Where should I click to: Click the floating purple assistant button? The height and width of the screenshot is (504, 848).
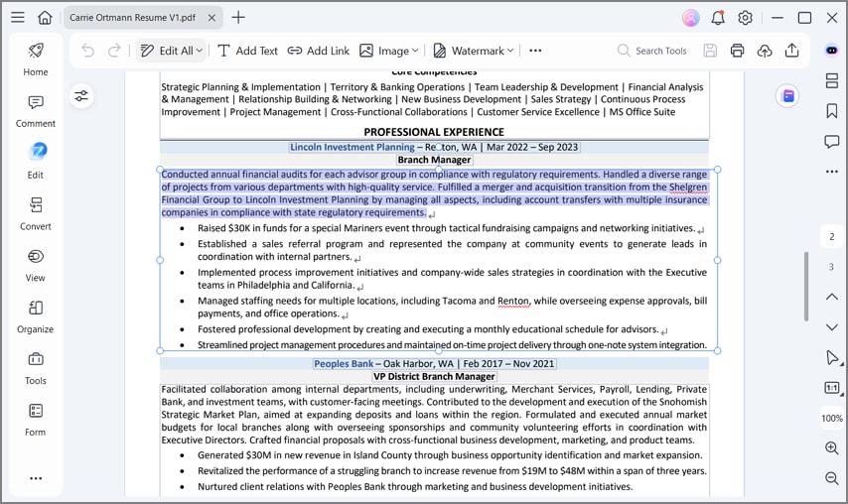click(x=788, y=96)
